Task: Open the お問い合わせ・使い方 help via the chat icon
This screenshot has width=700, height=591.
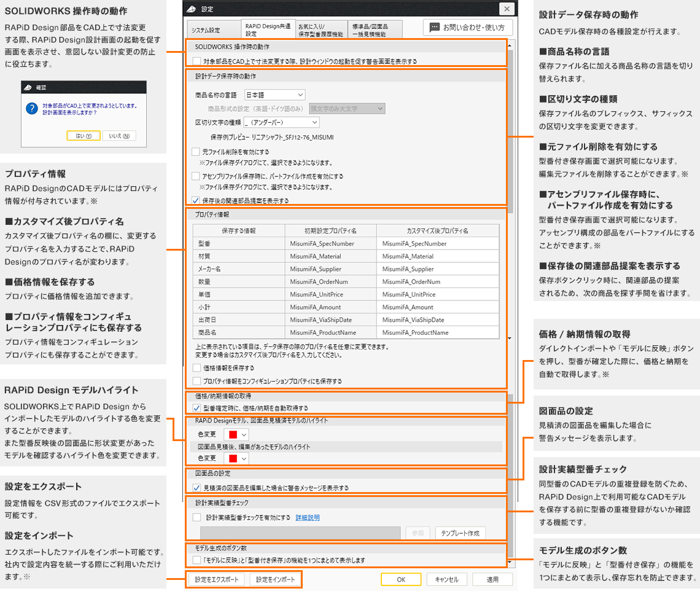Action: (435, 28)
